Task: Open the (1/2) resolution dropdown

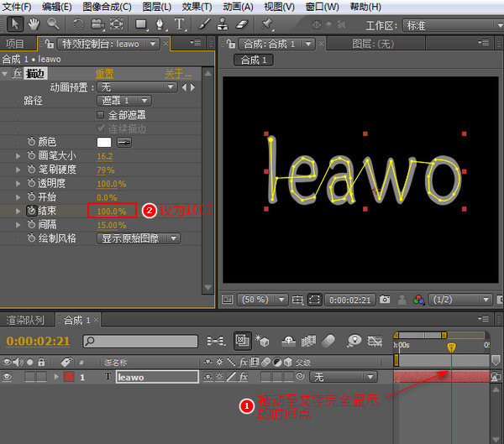Action: [x=460, y=300]
